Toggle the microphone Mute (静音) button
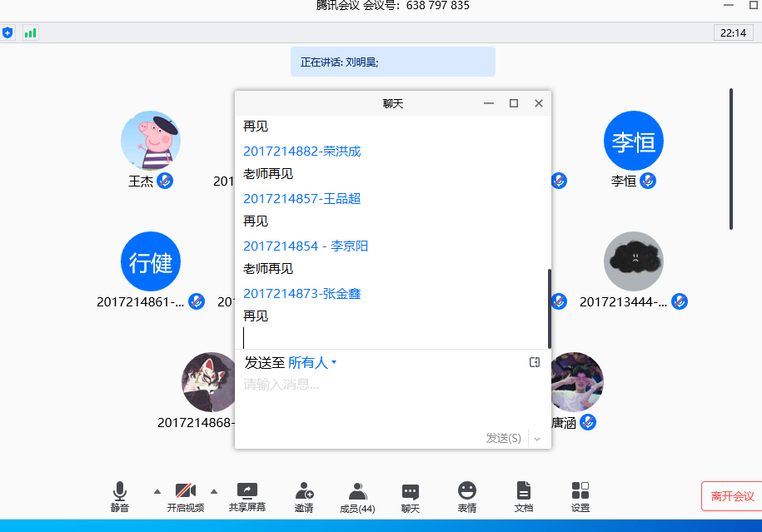The width and height of the screenshot is (762, 532). click(120, 496)
